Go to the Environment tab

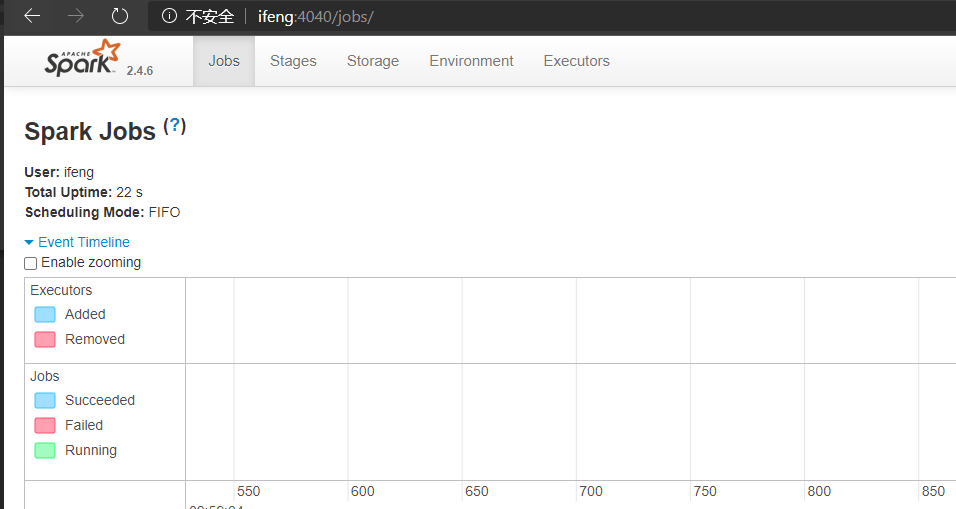pos(471,61)
